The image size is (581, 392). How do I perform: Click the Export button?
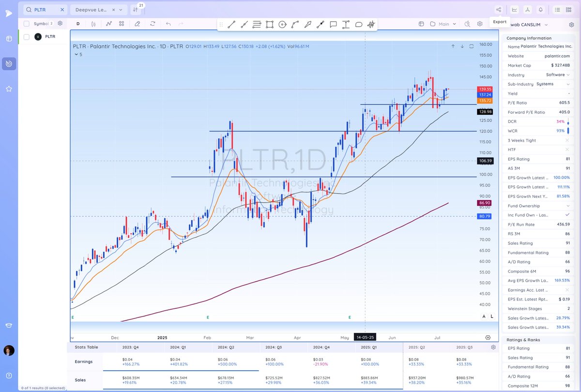pos(499,21)
